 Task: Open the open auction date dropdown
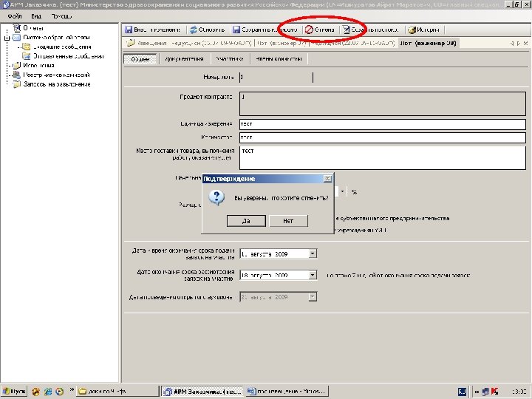pyautogui.click(x=313, y=297)
